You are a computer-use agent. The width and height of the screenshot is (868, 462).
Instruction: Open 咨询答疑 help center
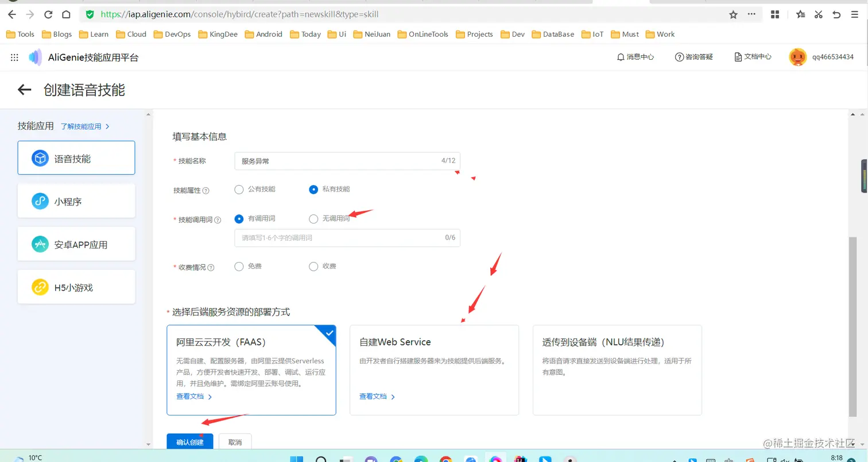[x=694, y=57]
